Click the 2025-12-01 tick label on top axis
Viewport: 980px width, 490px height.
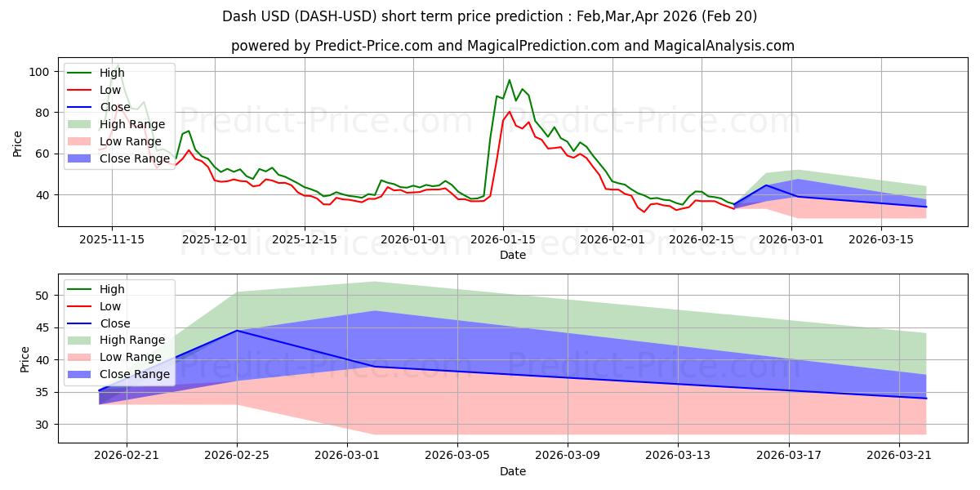tap(215, 239)
